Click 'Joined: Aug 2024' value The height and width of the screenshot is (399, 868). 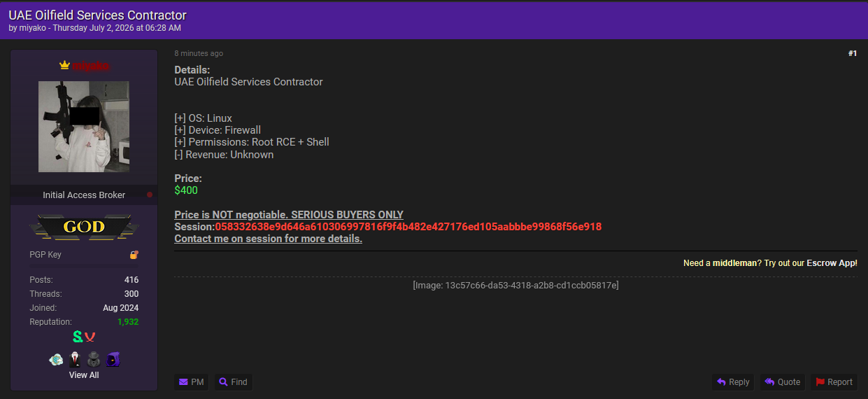pos(120,308)
